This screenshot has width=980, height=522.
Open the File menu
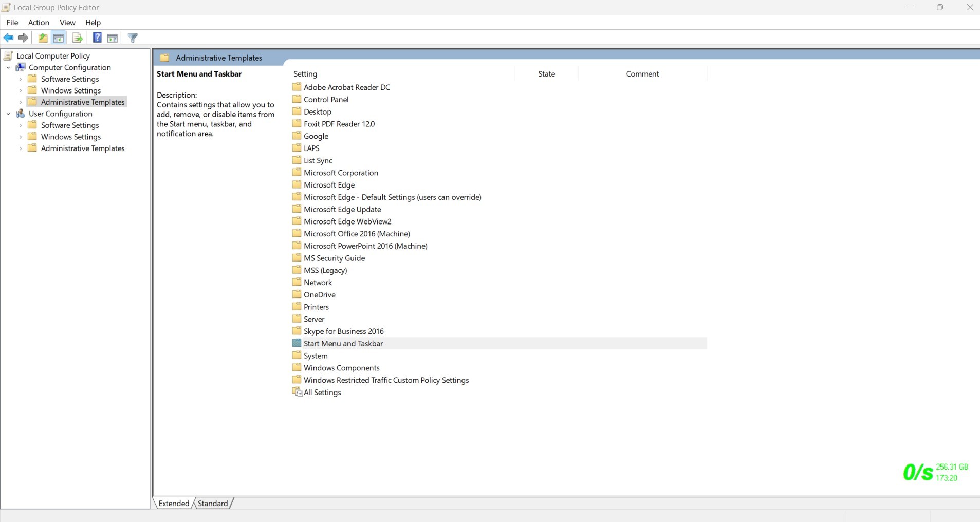[x=12, y=23]
